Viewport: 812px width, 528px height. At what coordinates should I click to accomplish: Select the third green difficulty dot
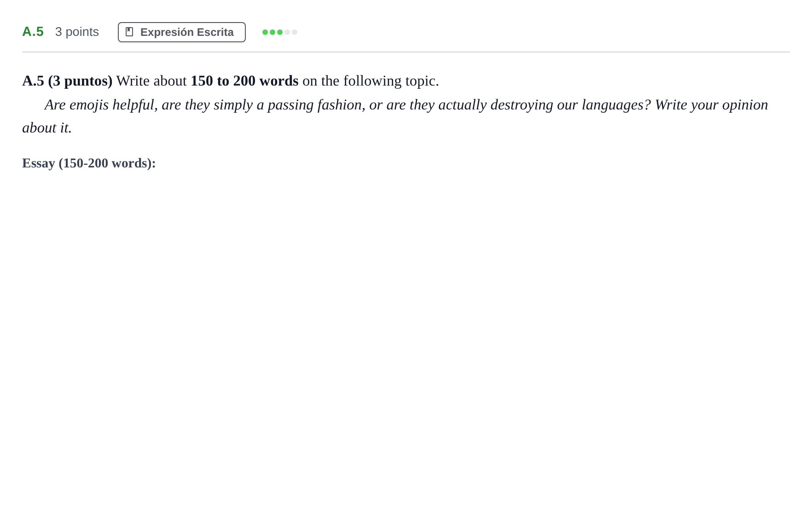click(x=280, y=32)
